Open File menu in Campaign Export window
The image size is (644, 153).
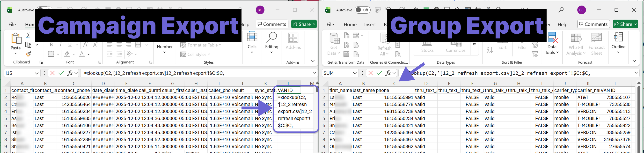tap(12, 24)
